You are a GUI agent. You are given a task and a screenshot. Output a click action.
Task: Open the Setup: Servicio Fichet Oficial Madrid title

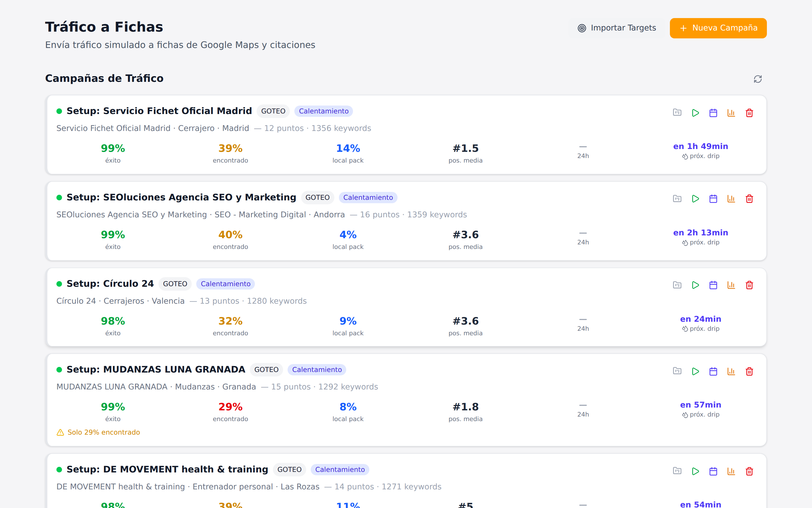click(x=159, y=111)
